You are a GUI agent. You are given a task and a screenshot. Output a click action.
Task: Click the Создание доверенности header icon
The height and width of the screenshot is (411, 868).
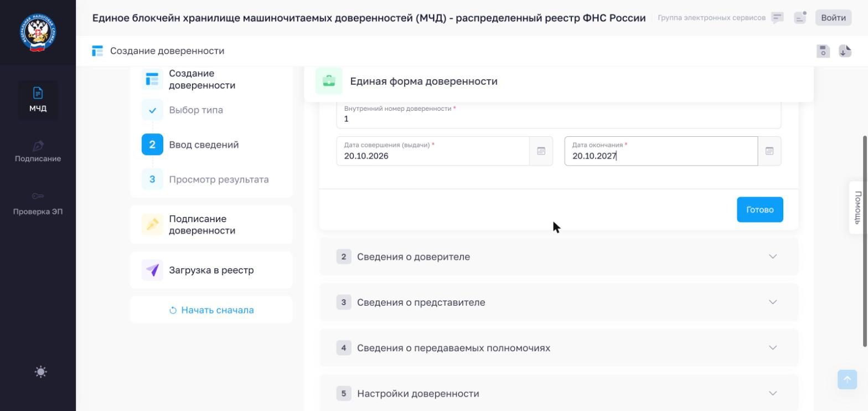(97, 51)
